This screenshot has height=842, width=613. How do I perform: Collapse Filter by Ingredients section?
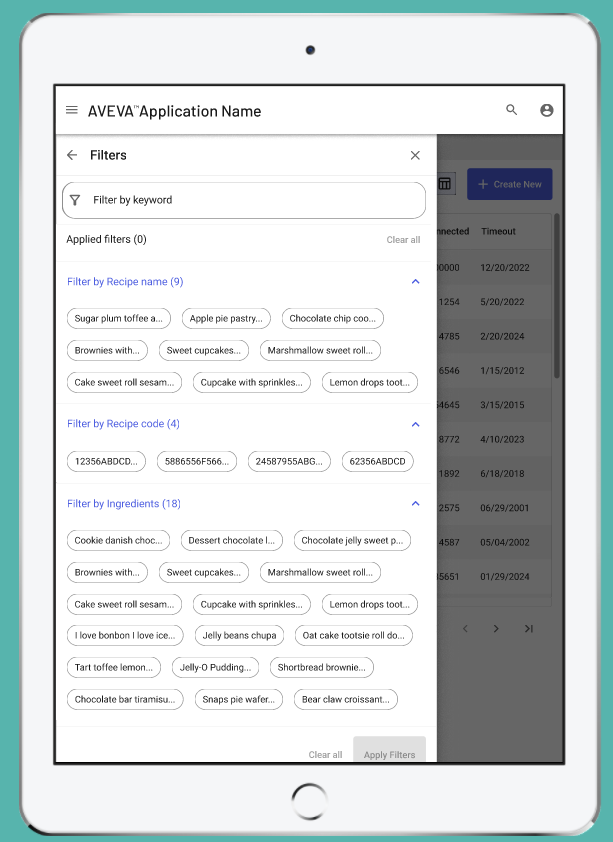point(415,503)
